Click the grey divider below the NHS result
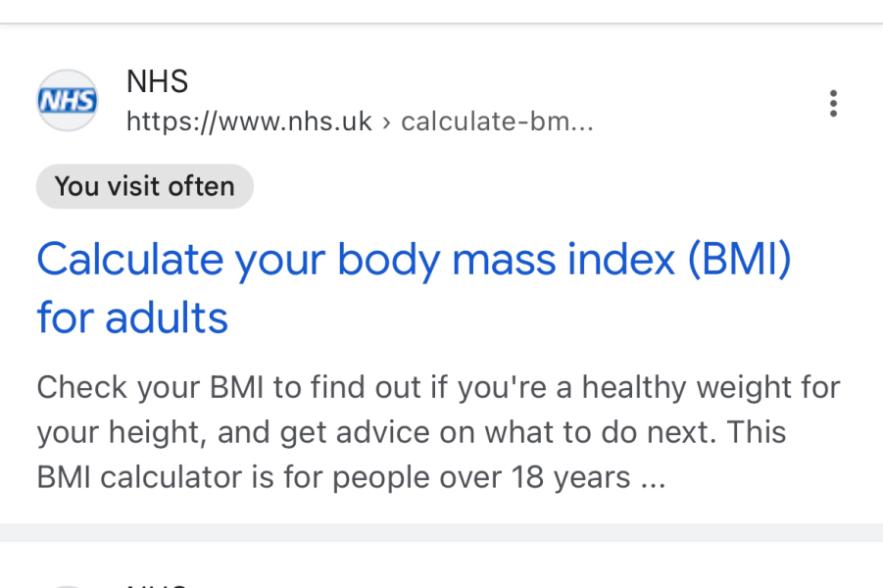The image size is (883, 588). click(x=441, y=532)
